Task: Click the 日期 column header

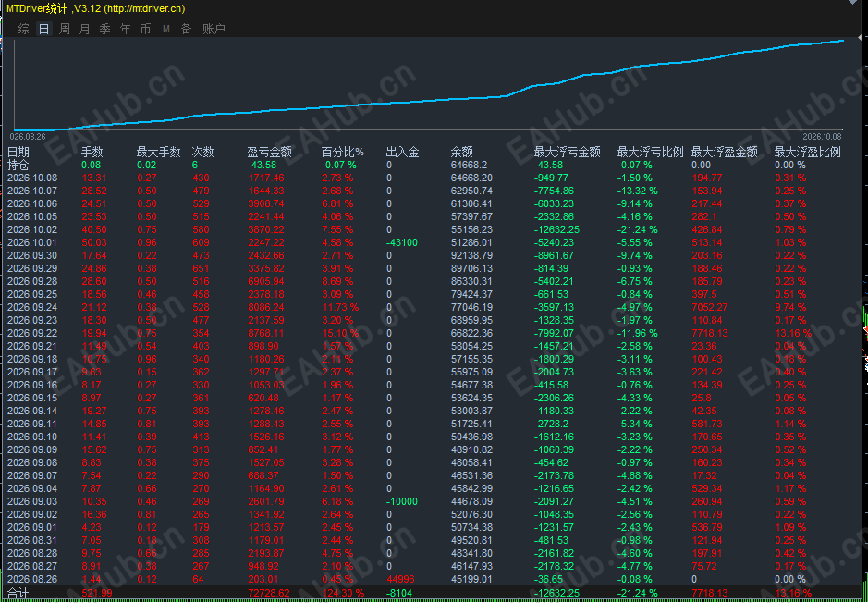Action: pyautogui.click(x=18, y=153)
